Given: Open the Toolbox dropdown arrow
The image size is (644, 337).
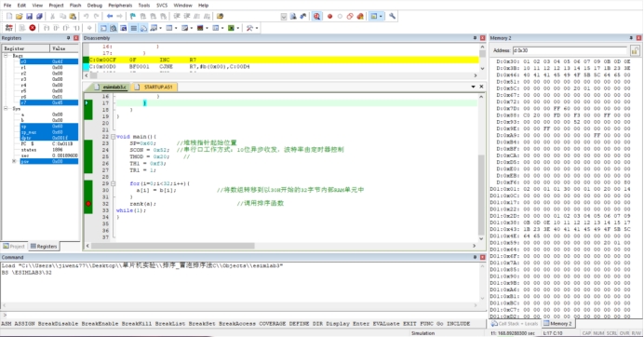Looking at the screenshot, I should [x=257, y=28].
